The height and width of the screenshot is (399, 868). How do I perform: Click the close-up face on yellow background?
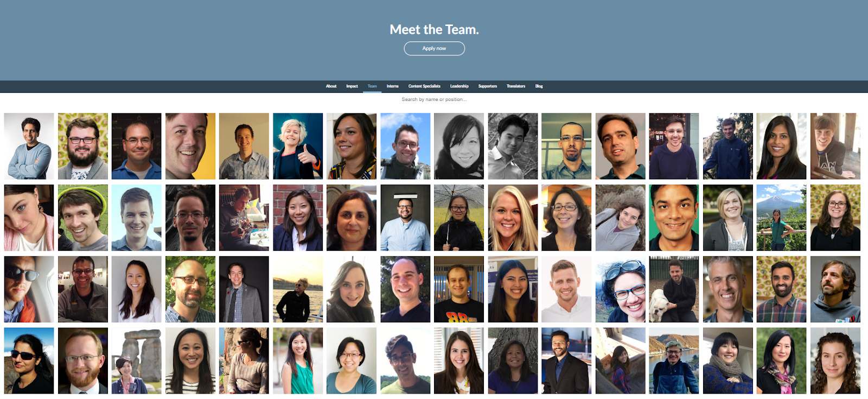[x=190, y=146]
